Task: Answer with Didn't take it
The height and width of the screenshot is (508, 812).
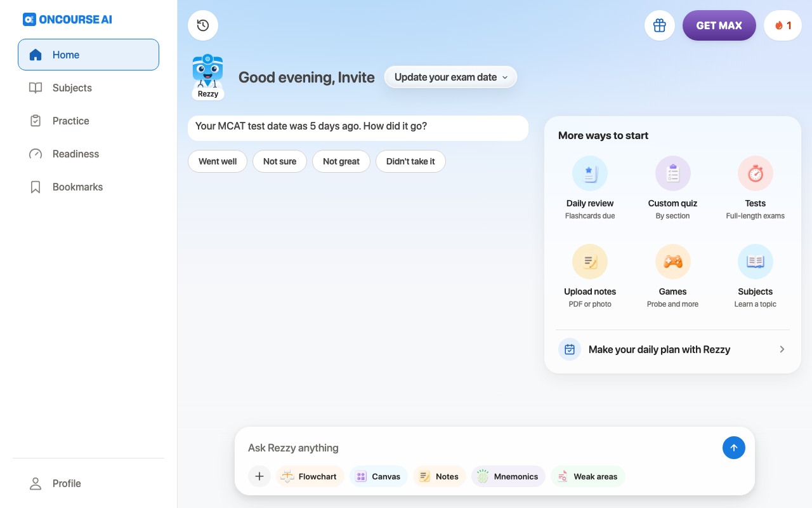Action: point(410,161)
